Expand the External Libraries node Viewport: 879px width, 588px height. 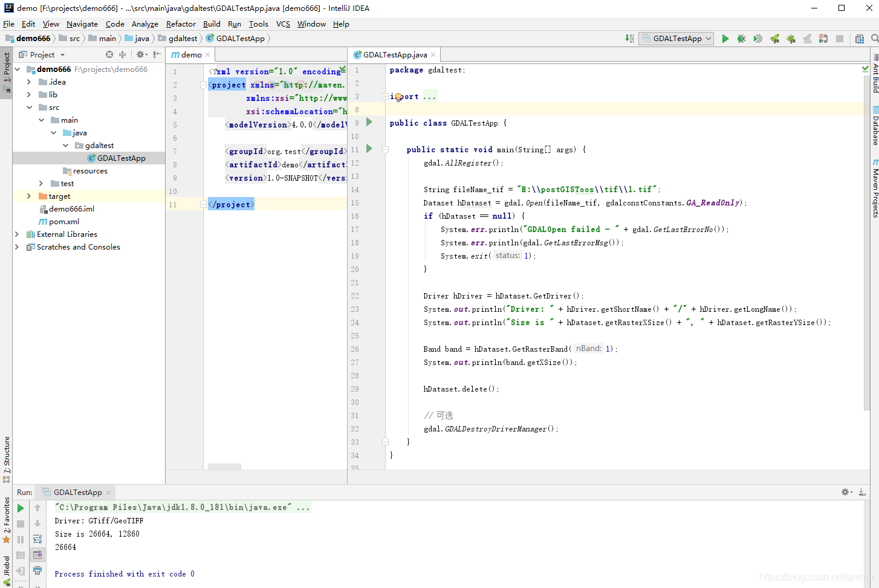coord(17,234)
